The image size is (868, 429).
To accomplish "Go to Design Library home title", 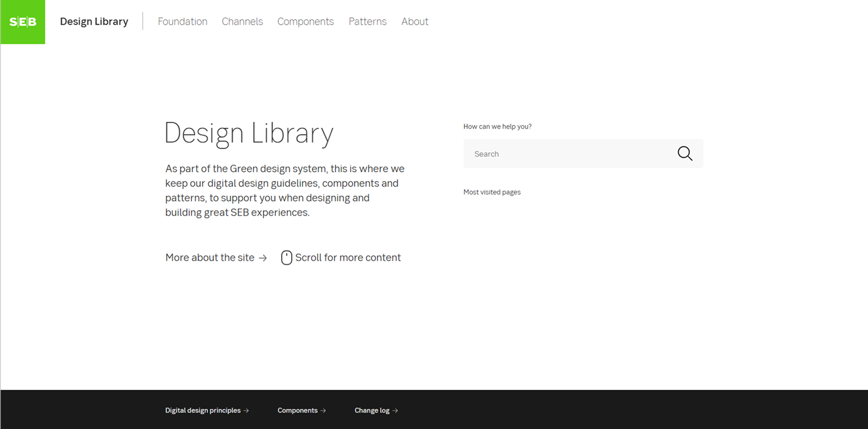I will point(94,21).
